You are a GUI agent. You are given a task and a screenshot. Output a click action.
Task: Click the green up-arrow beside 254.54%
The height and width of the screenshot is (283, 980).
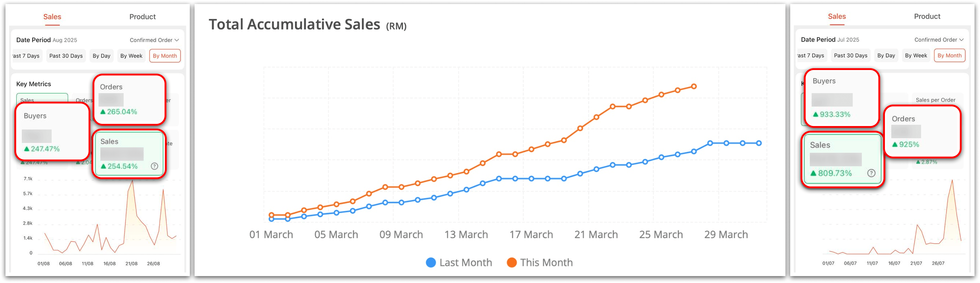pos(103,167)
